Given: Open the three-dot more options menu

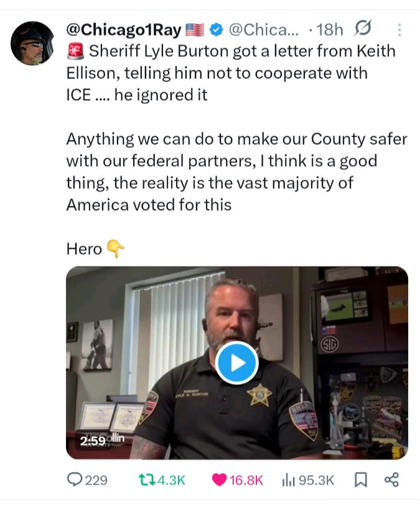Looking at the screenshot, I should pos(399,30).
